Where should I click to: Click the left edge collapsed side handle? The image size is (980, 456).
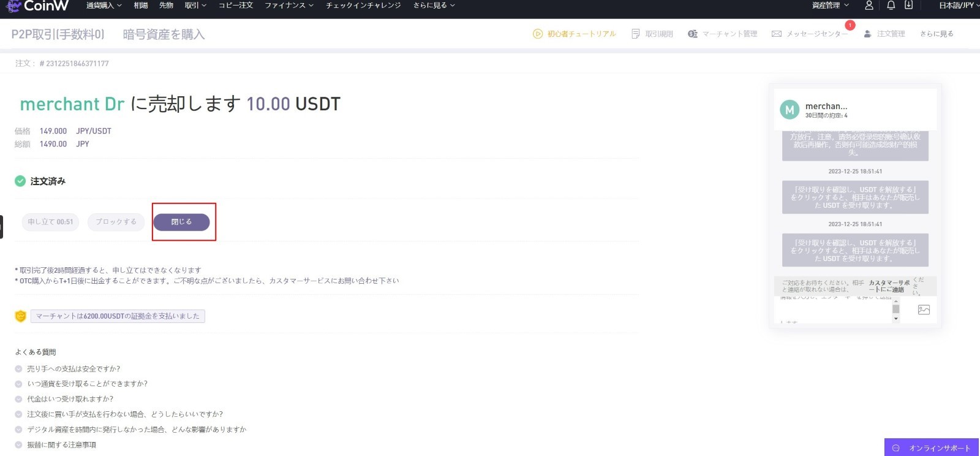[x=1, y=227]
